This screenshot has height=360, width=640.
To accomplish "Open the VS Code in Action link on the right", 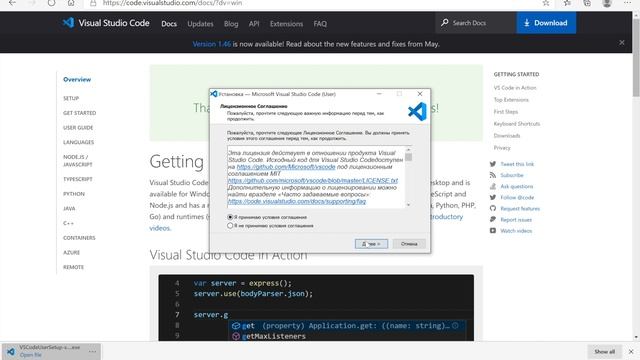I will click(x=515, y=88).
